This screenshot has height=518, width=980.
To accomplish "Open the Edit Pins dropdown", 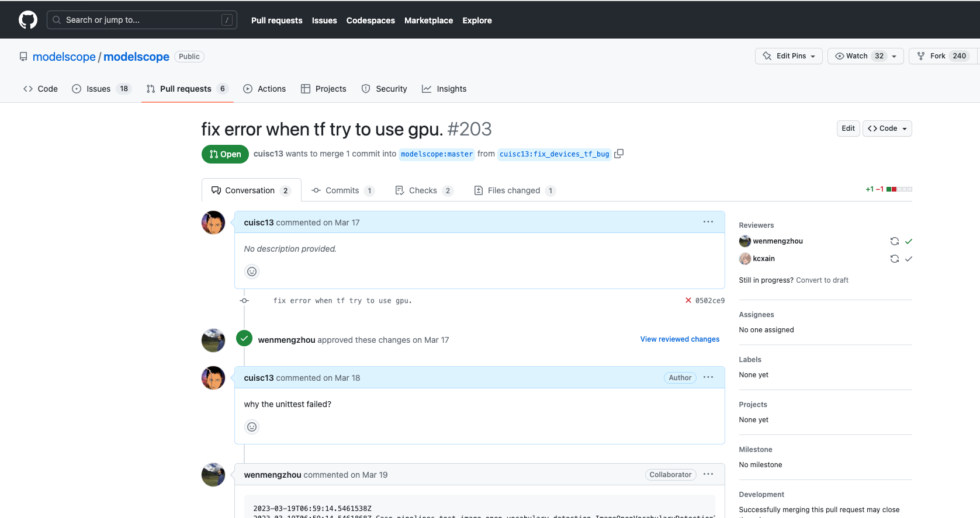I will click(x=789, y=56).
